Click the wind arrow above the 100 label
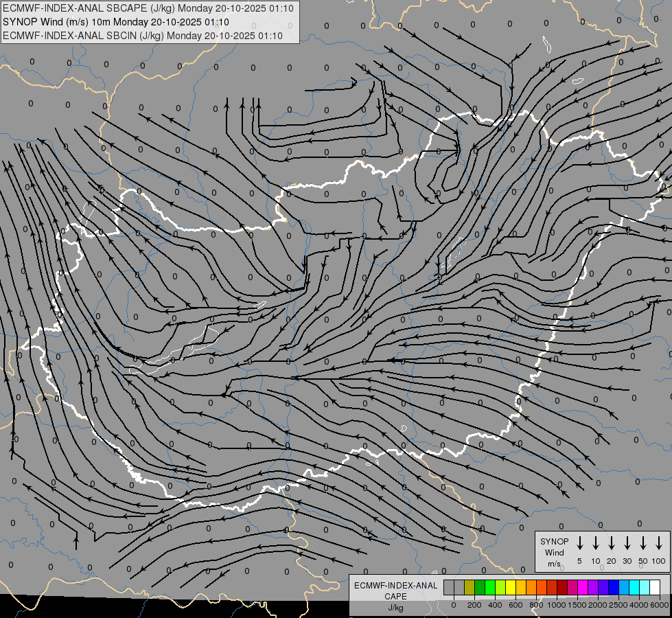Screen dimensions: 672x618 pos(659,543)
